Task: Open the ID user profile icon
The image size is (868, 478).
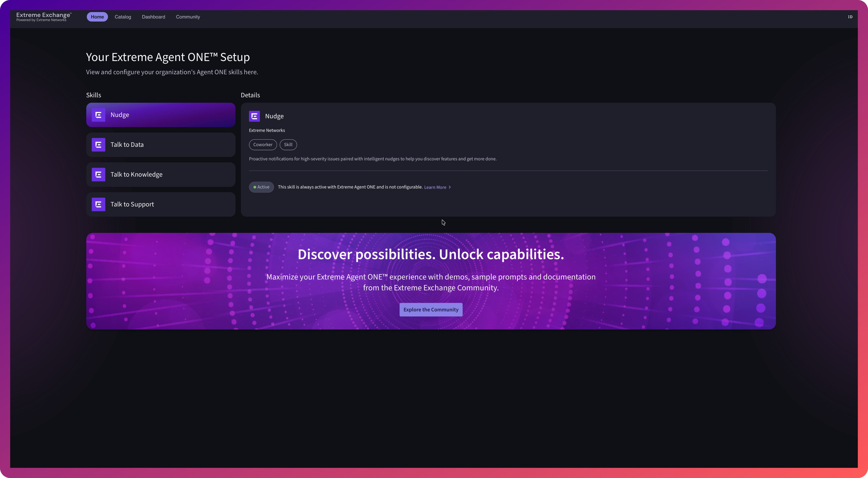Action: click(x=850, y=17)
